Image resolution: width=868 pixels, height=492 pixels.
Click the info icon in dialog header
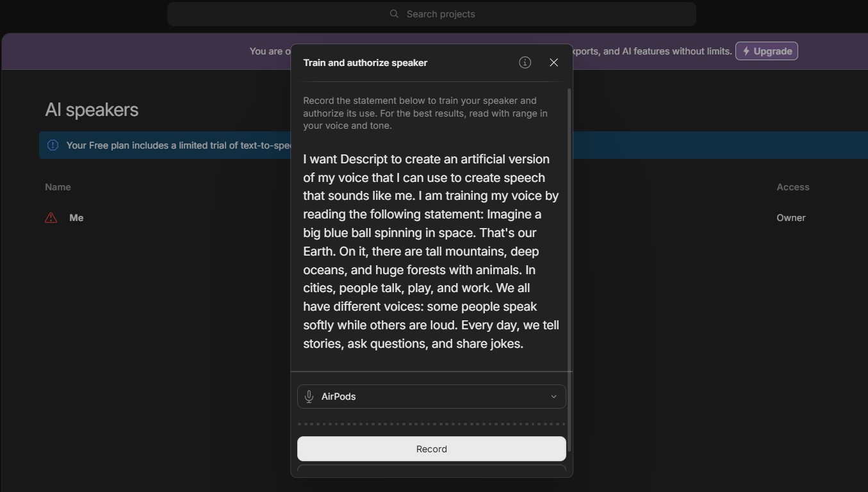(x=525, y=62)
